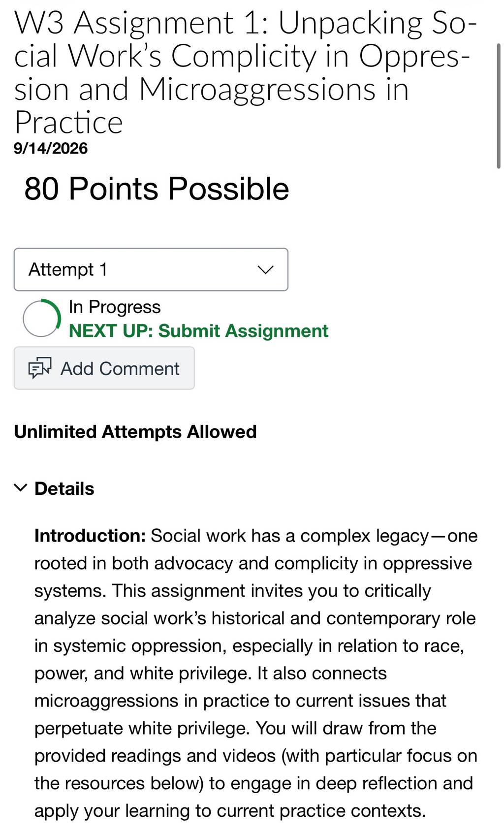Click the NEXT UP: Submit Assignment link
The height and width of the screenshot is (834, 504).
tap(198, 331)
